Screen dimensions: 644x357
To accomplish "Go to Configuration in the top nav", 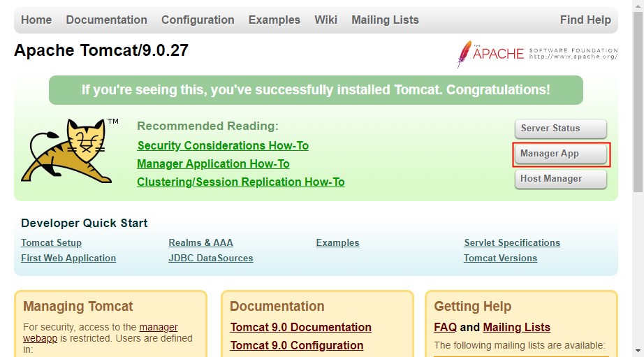I will (198, 20).
